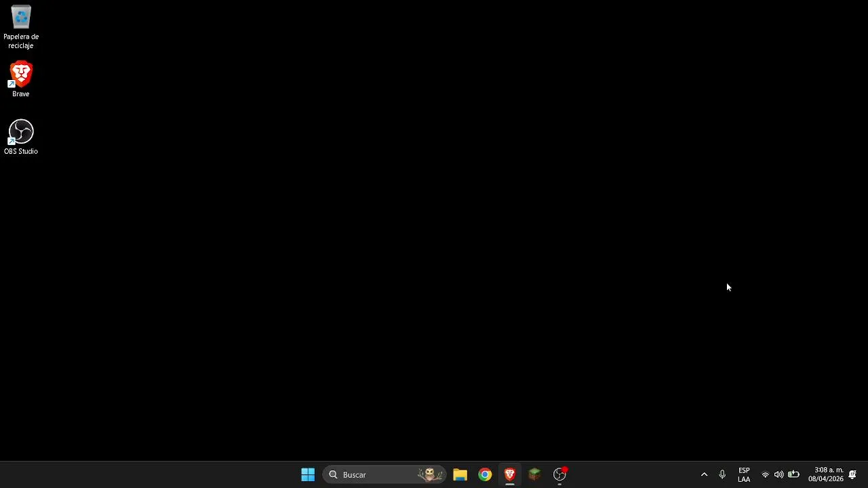
Task: Click the Buscar search box
Action: click(x=384, y=474)
